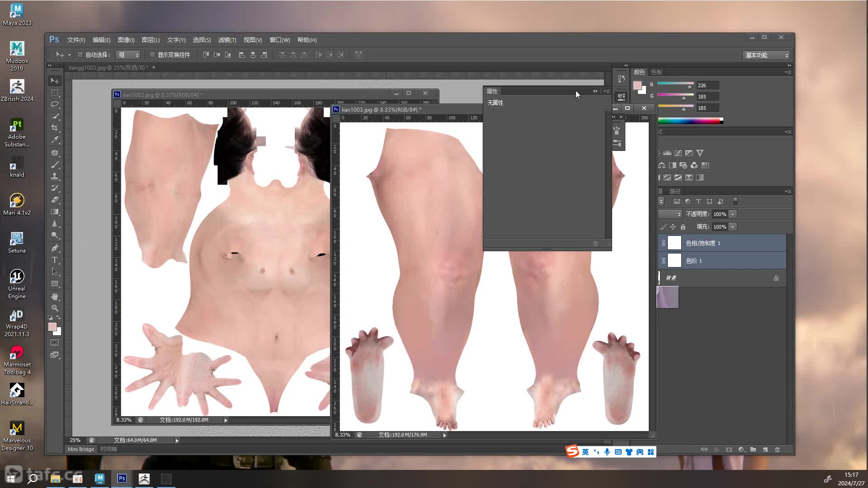
Task: Open status bar arrow in lian1003.jpg window
Action: click(x=444, y=435)
